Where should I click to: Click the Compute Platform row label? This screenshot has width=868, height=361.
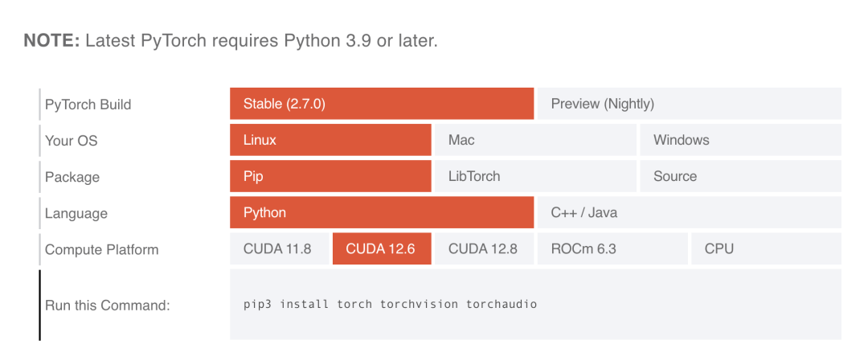click(102, 250)
